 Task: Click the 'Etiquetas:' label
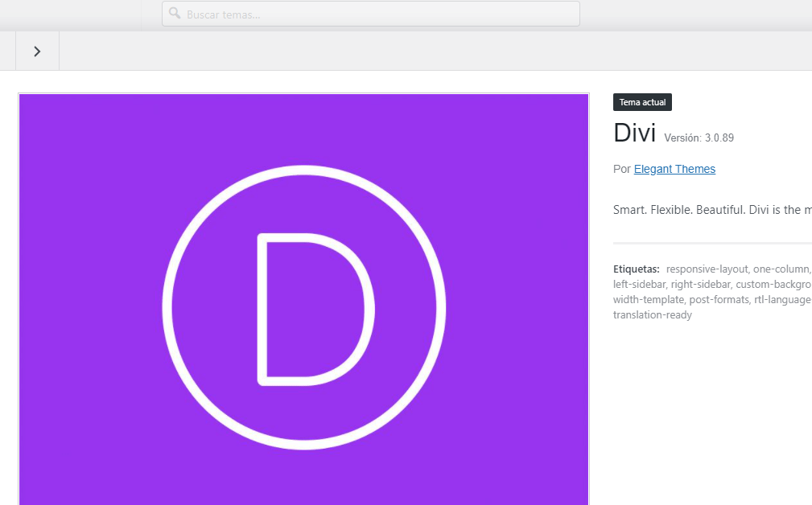click(x=637, y=269)
